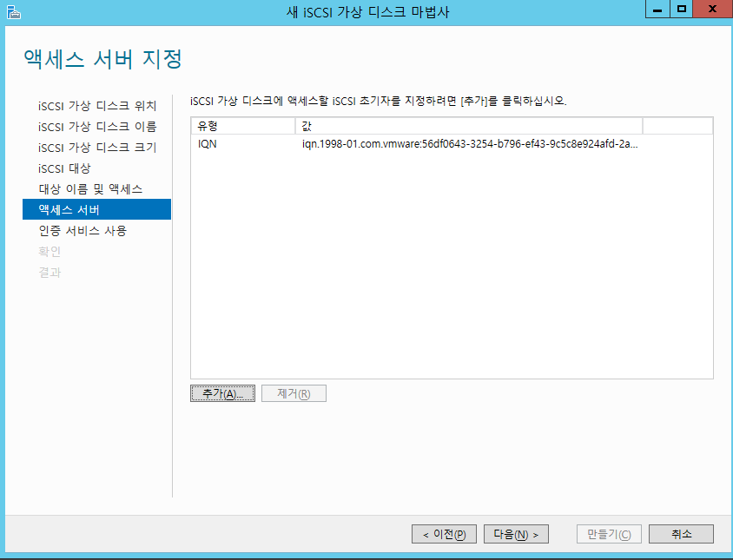Select the iSCSI 가상 디스크 크기 step
733x560 pixels.
[97, 148]
